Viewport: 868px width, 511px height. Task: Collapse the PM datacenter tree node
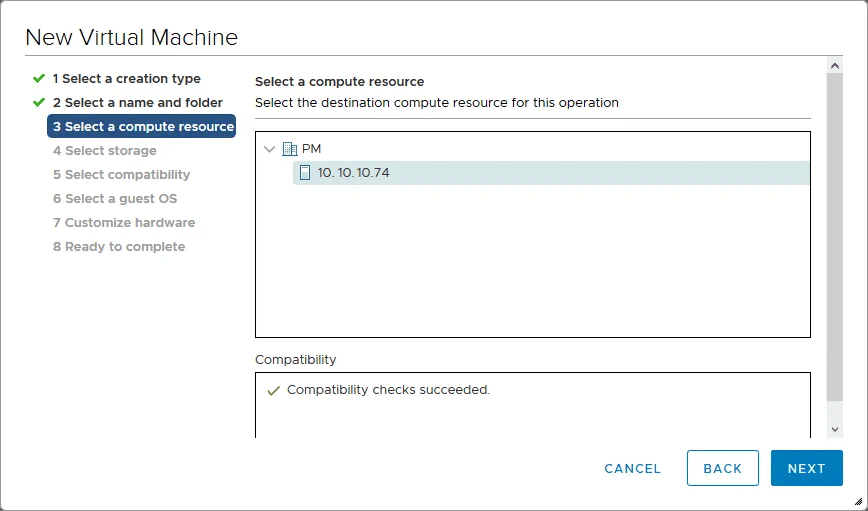269,149
